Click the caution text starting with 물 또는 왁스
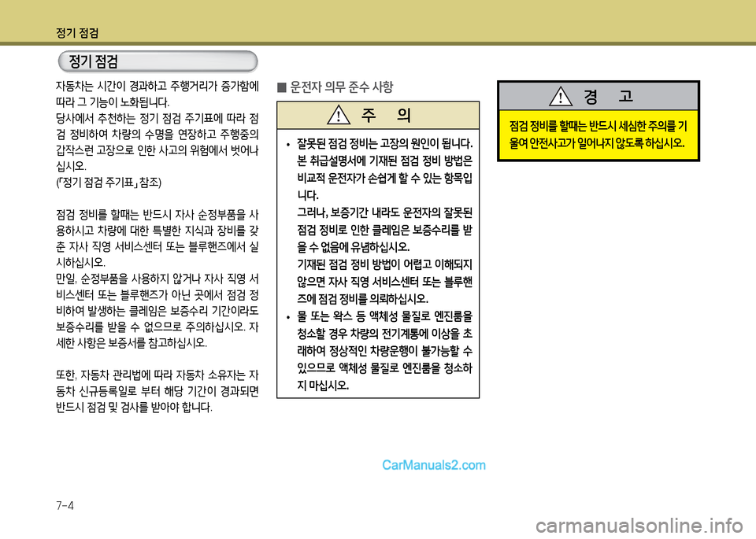Screen dimensions: 756x539 (x=384, y=351)
